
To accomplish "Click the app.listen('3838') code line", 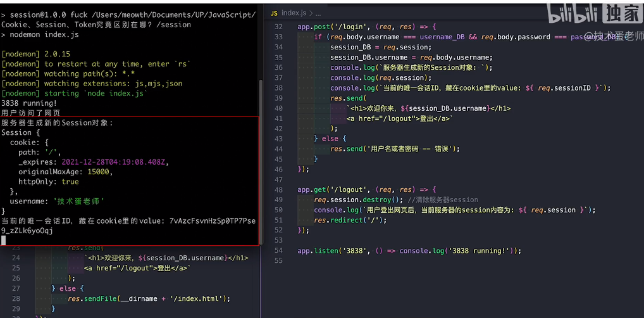I will coord(409,250).
